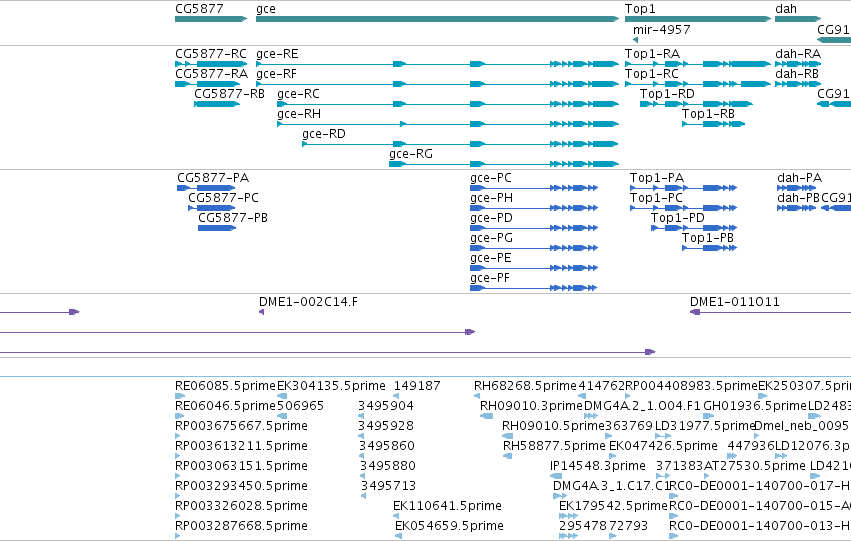Select EST RH58877.5prime
Image resolution: width=851 pixels, height=541 pixels.
[507, 456]
